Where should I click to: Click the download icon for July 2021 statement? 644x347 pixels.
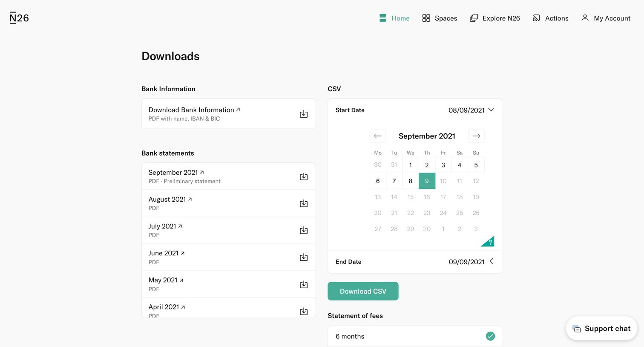pos(304,230)
